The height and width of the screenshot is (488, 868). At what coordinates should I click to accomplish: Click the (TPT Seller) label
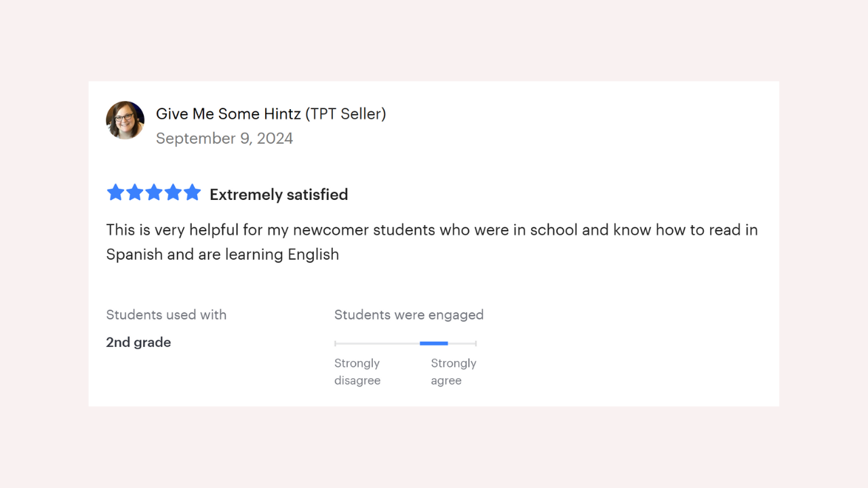click(x=346, y=114)
